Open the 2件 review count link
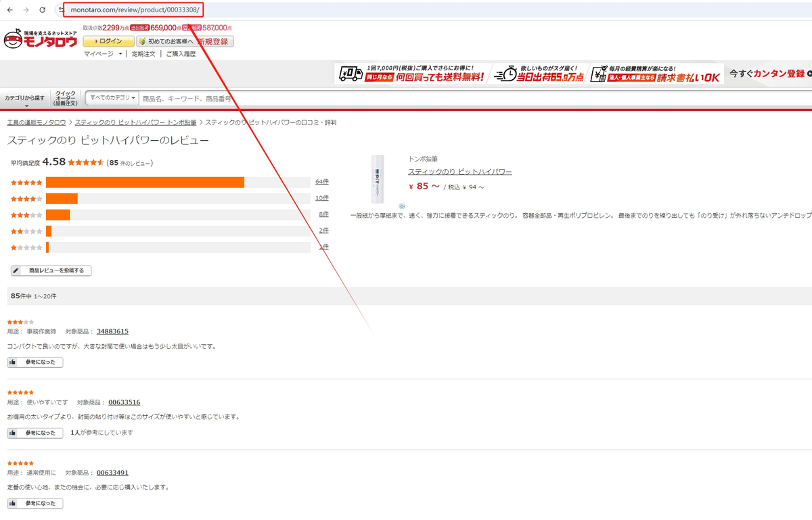Screen dimensions: 812x520 pos(323,231)
